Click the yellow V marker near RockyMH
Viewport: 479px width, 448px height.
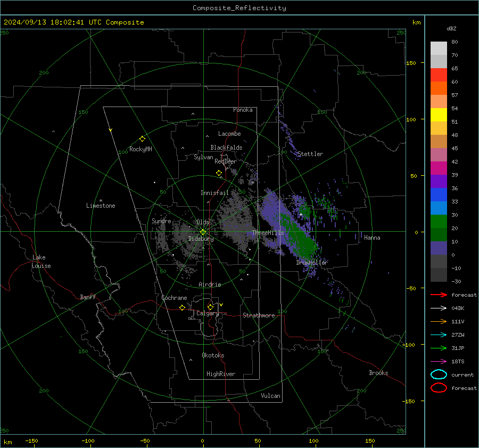(x=111, y=130)
